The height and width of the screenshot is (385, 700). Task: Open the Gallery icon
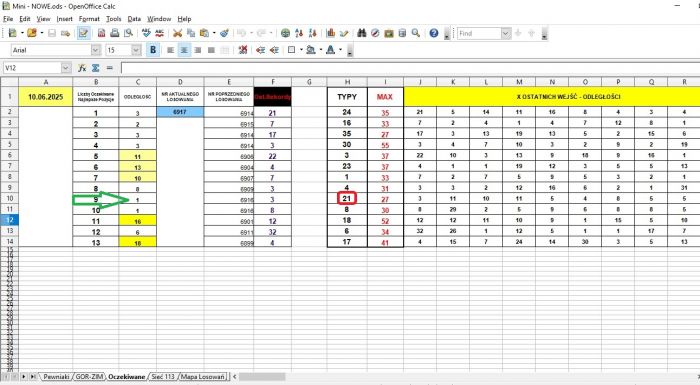tap(389, 33)
